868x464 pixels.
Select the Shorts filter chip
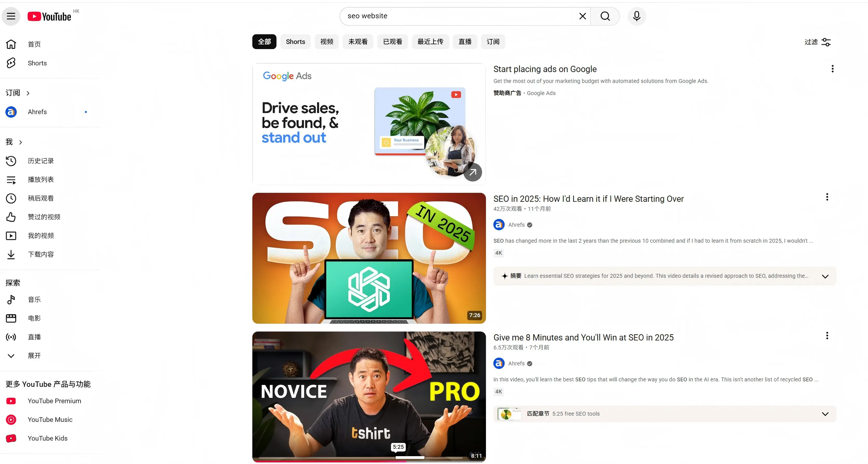[x=295, y=42]
